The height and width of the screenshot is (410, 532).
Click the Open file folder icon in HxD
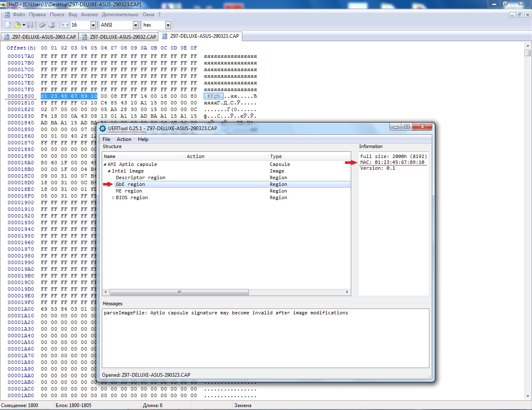point(17,25)
